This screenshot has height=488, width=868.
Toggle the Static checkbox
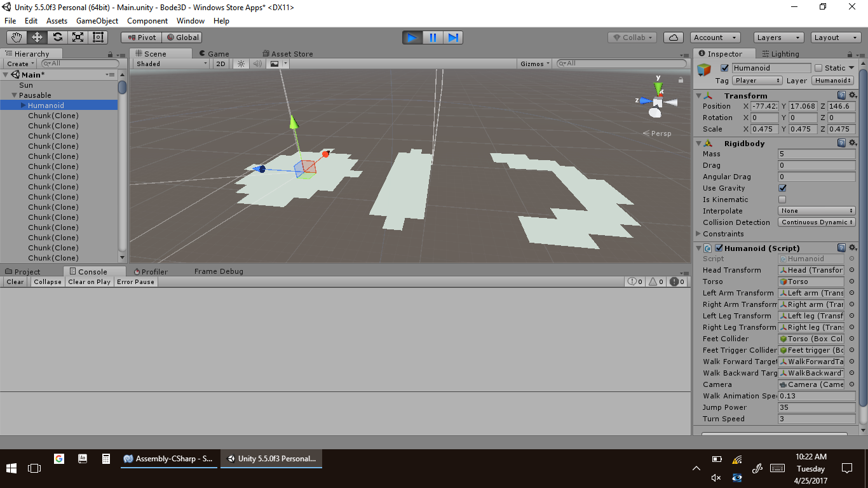coord(818,68)
